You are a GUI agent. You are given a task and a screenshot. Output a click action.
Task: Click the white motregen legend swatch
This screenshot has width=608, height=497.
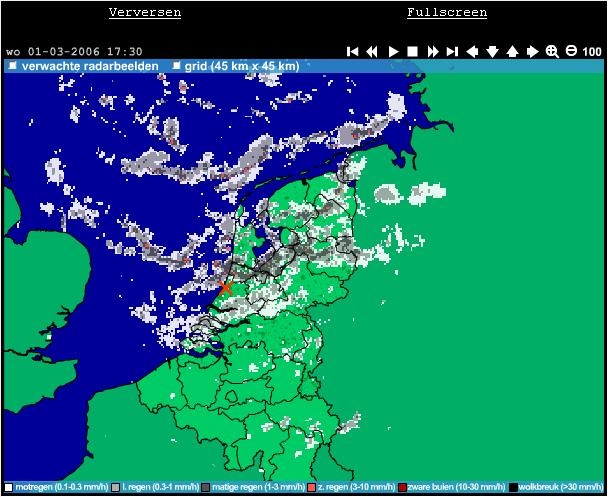9,487
